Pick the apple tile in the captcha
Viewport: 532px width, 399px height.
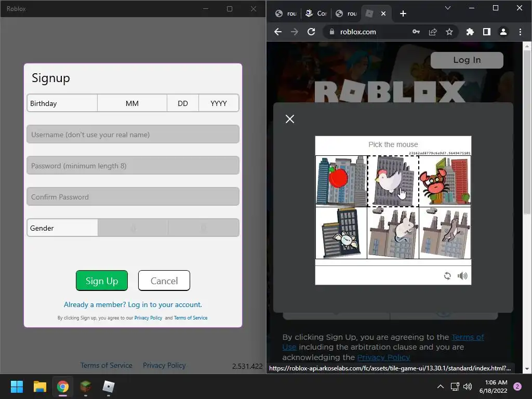[341, 181]
